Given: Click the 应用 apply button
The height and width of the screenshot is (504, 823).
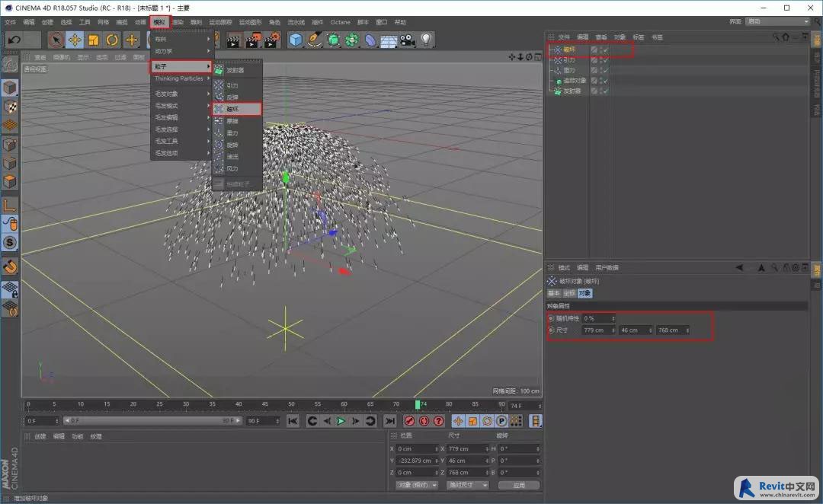Looking at the screenshot, I should (519, 485).
